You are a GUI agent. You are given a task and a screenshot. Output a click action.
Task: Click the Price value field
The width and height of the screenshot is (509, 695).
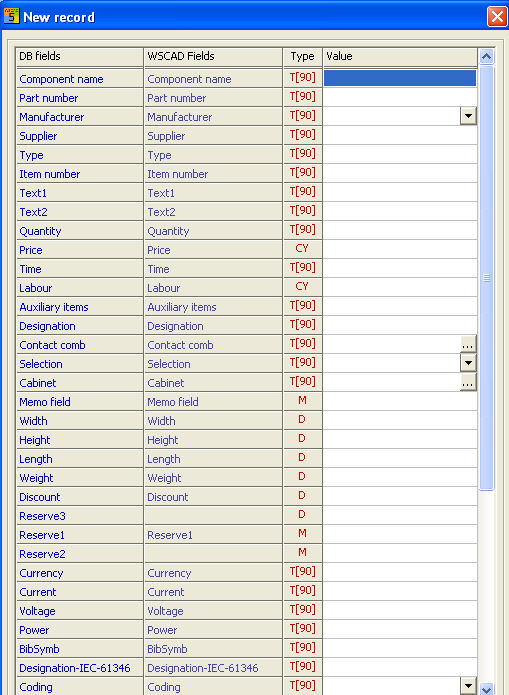400,249
